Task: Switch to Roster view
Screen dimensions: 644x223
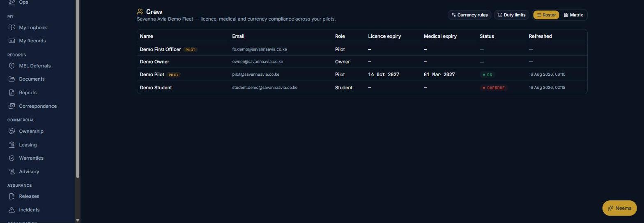Action: 546,15
